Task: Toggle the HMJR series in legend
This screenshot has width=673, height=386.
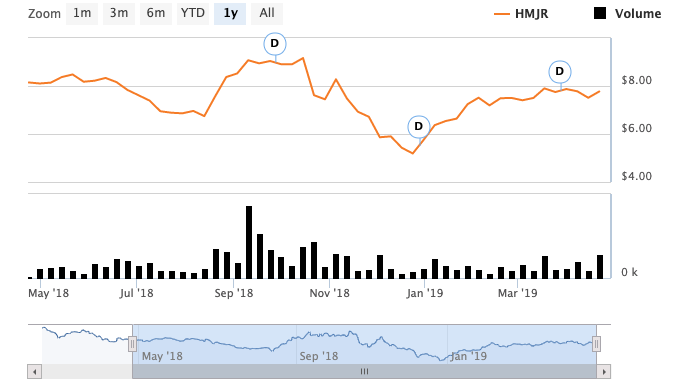Action: click(521, 14)
